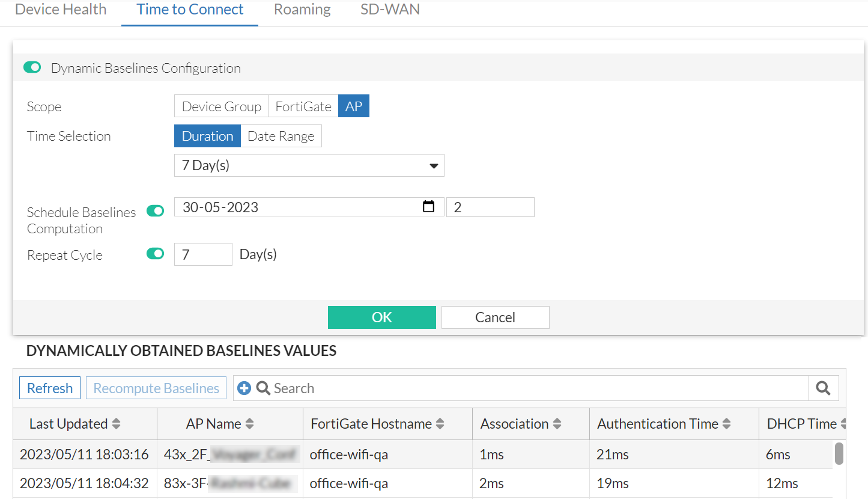The width and height of the screenshot is (868, 499).
Task: Click the schedule hour field showing 2
Action: coord(490,207)
